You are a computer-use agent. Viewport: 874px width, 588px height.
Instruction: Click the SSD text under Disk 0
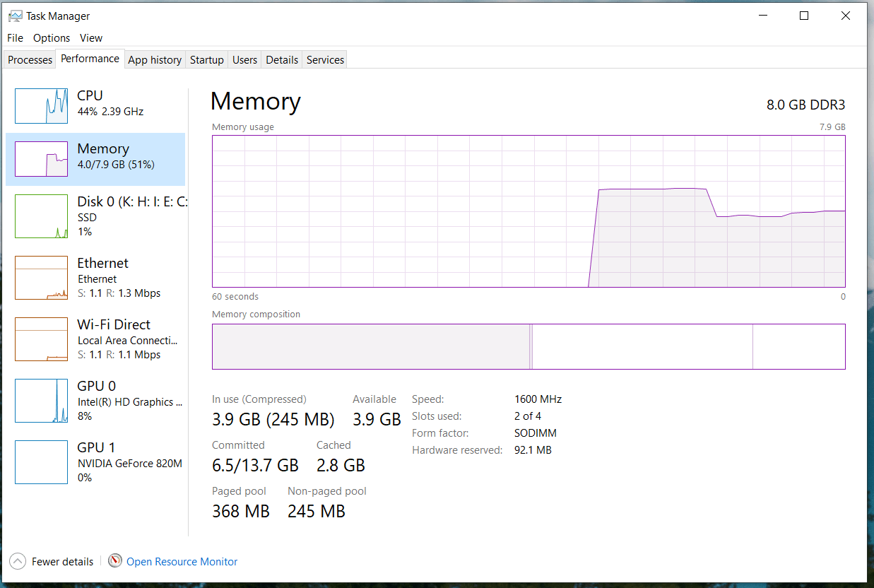87,218
